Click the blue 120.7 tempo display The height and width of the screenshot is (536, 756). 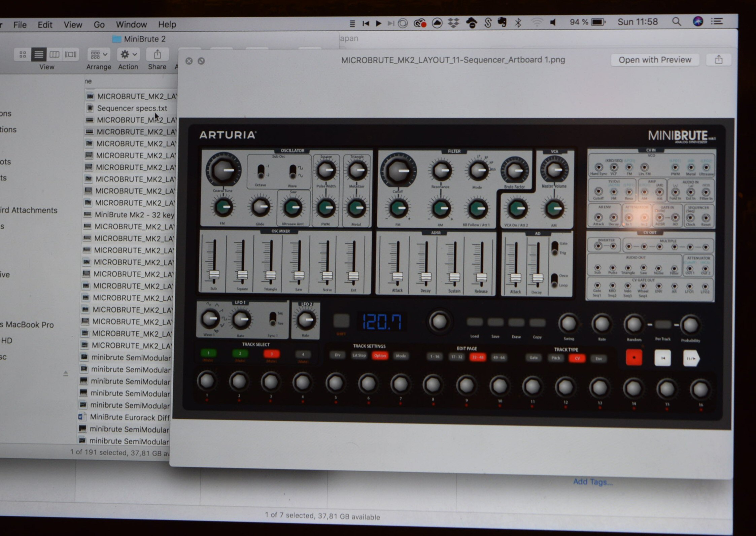(x=382, y=322)
